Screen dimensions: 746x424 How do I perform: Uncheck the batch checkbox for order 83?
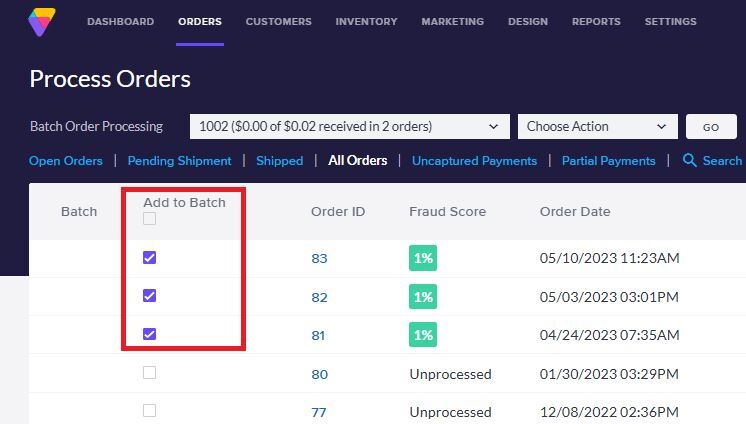click(x=149, y=257)
